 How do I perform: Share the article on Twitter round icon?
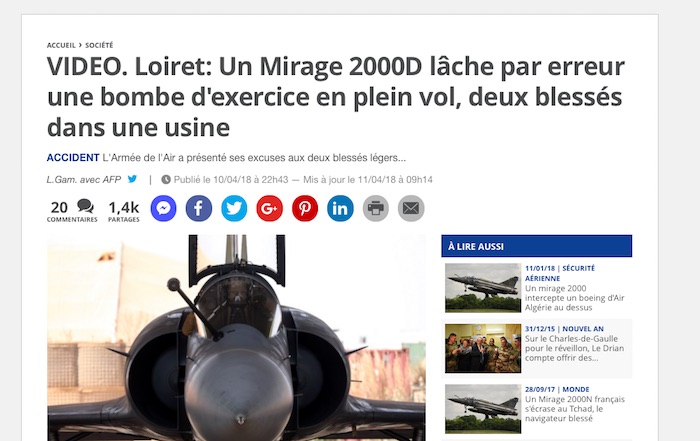coord(234,208)
